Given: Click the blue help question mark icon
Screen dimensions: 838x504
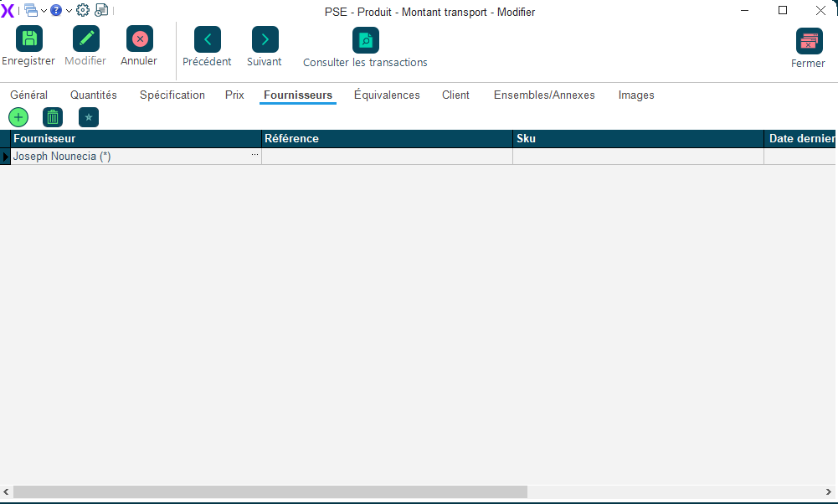Looking at the screenshot, I should 55,10.
